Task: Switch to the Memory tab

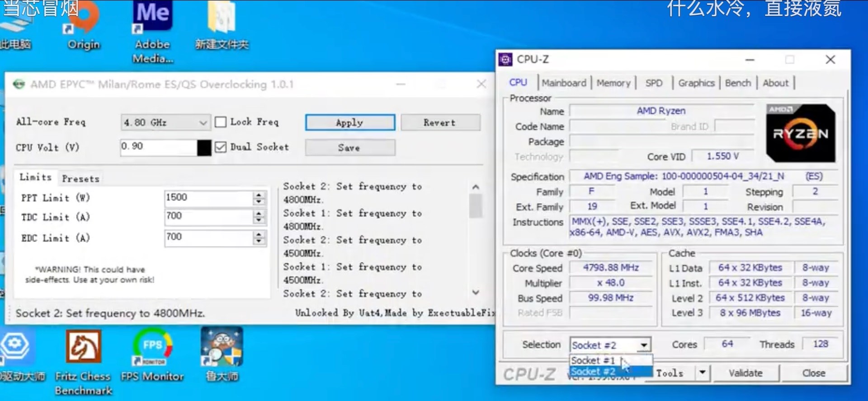Action: click(613, 83)
